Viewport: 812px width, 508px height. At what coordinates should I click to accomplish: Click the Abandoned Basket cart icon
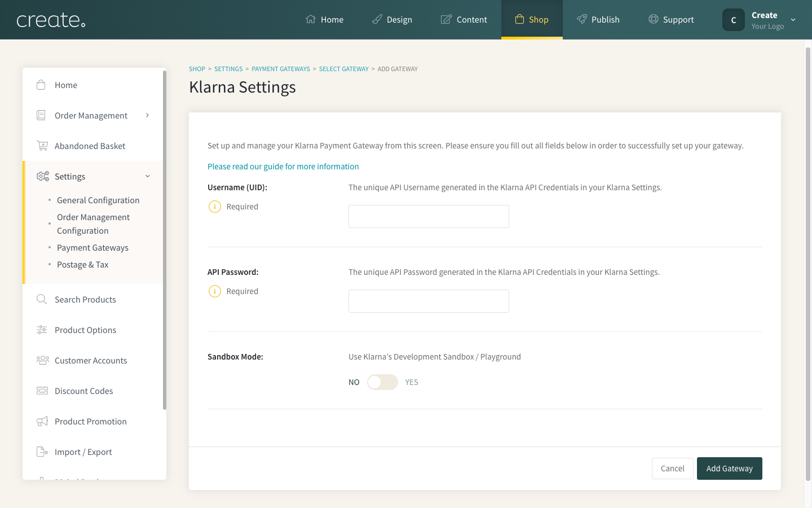pyautogui.click(x=42, y=146)
